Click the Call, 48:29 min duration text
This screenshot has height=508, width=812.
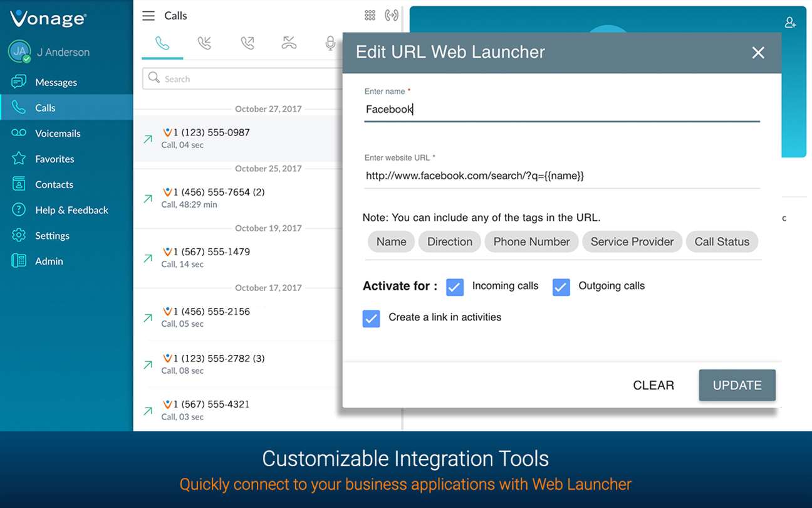click(x=189, y=204)
